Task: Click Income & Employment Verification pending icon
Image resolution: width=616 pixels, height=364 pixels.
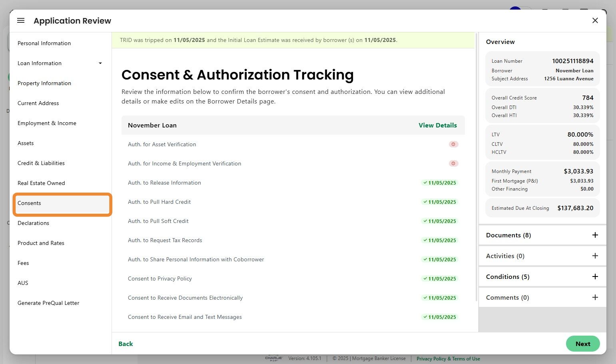Action: click(x=453, y=163)
